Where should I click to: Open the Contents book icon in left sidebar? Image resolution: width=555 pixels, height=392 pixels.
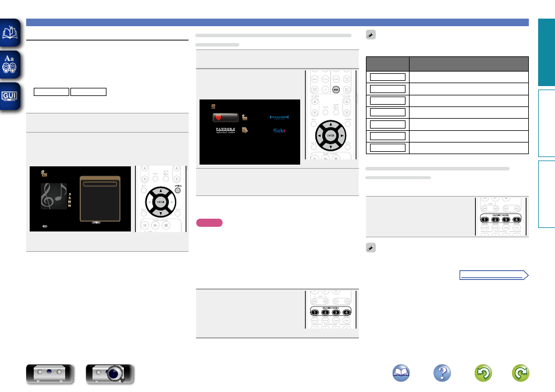(x=12, y=33)
